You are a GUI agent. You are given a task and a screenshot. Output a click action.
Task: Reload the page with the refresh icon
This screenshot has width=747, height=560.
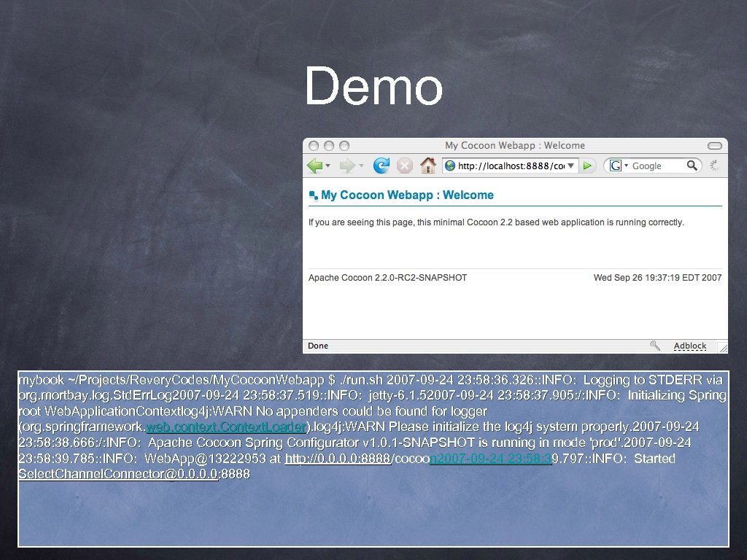click(x=381, y=166)
